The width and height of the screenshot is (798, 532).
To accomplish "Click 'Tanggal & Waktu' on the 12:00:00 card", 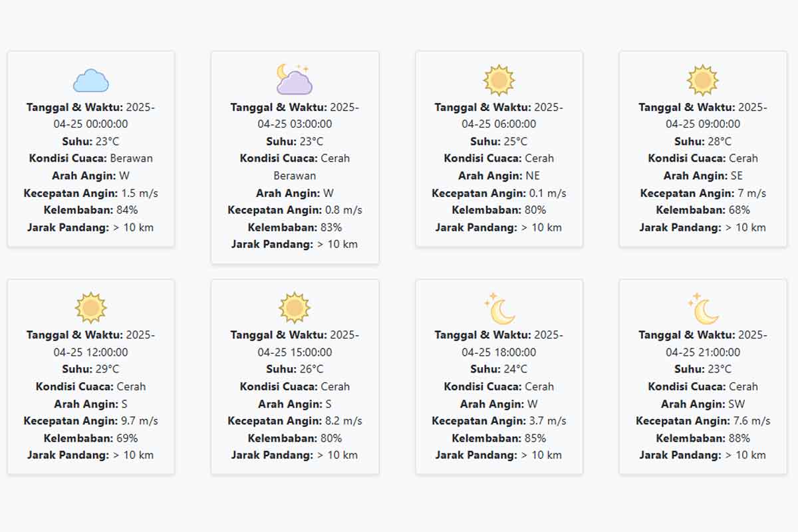I will (74, 335).
